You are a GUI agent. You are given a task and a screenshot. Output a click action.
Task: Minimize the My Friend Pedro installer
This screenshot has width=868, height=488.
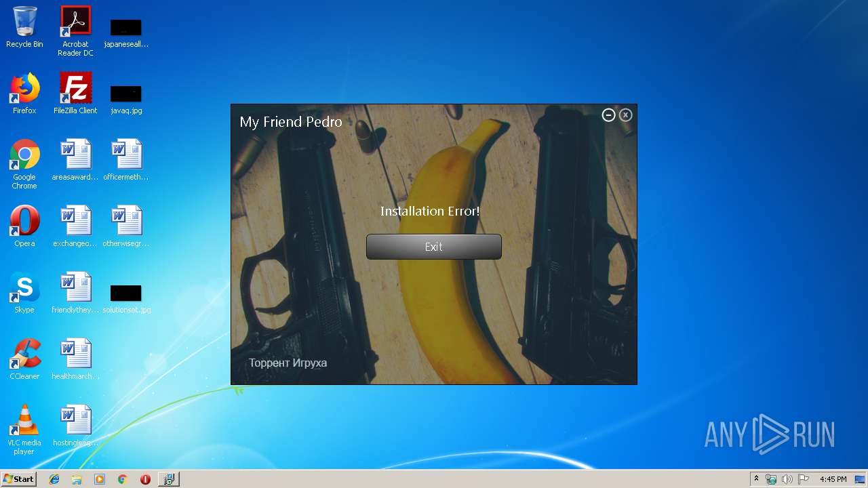point(609,115)
